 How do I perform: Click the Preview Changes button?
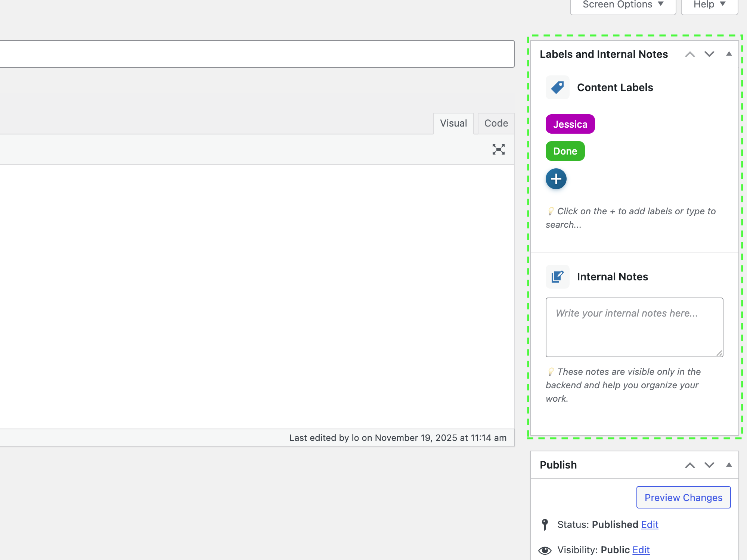683,497
